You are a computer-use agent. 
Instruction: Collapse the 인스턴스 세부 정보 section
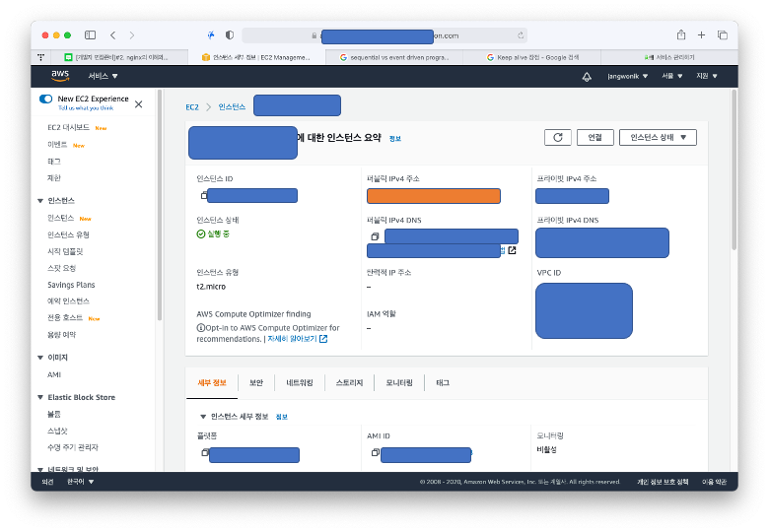[x=202, y=417]
